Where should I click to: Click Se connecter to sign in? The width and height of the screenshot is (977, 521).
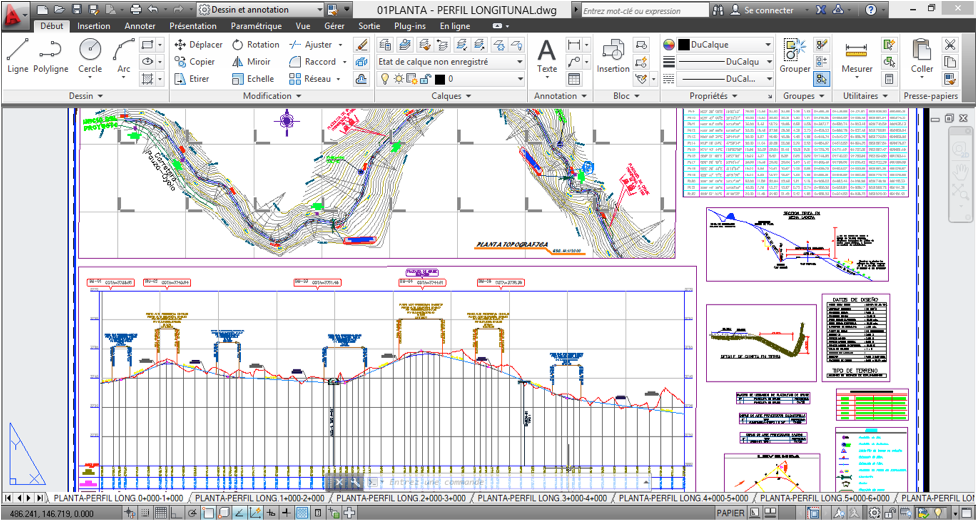[x=768, y=10]
